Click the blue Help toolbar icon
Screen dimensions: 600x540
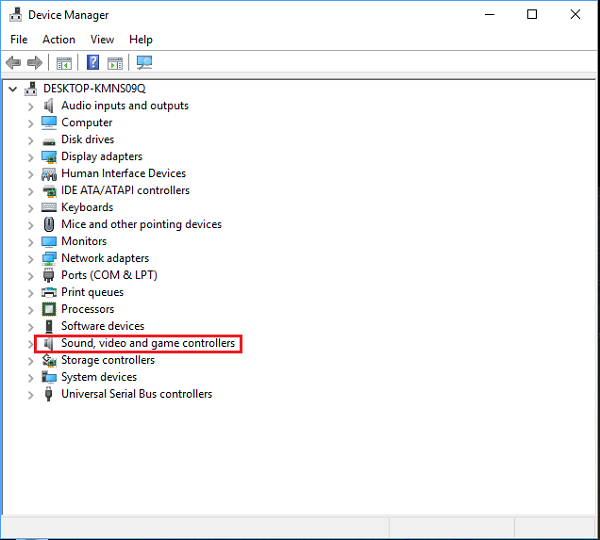click(x=93, y=63)
